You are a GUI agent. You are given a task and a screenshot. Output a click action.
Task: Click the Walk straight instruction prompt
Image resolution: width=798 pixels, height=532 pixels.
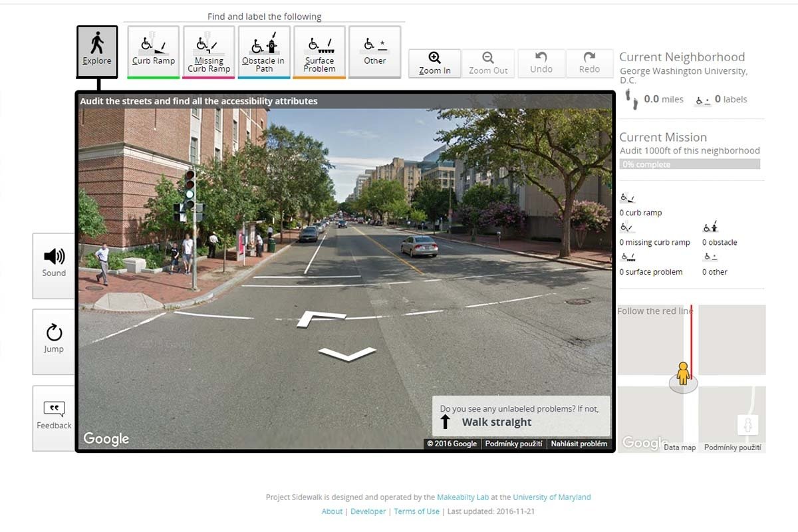click(521, 416)
